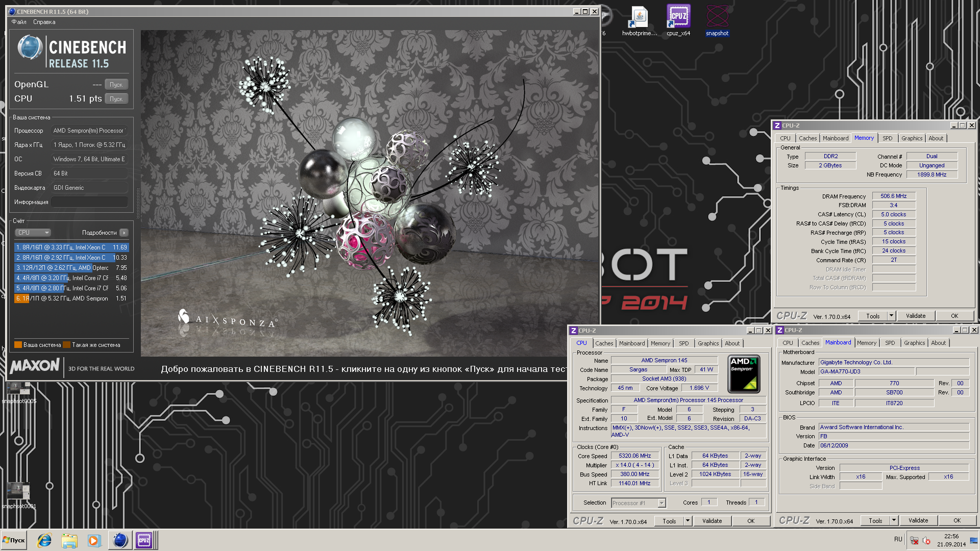Select ranking entry 6 AMD Sempron 1.51
Screen dimensions: 980x551
[x=71, y=298]
